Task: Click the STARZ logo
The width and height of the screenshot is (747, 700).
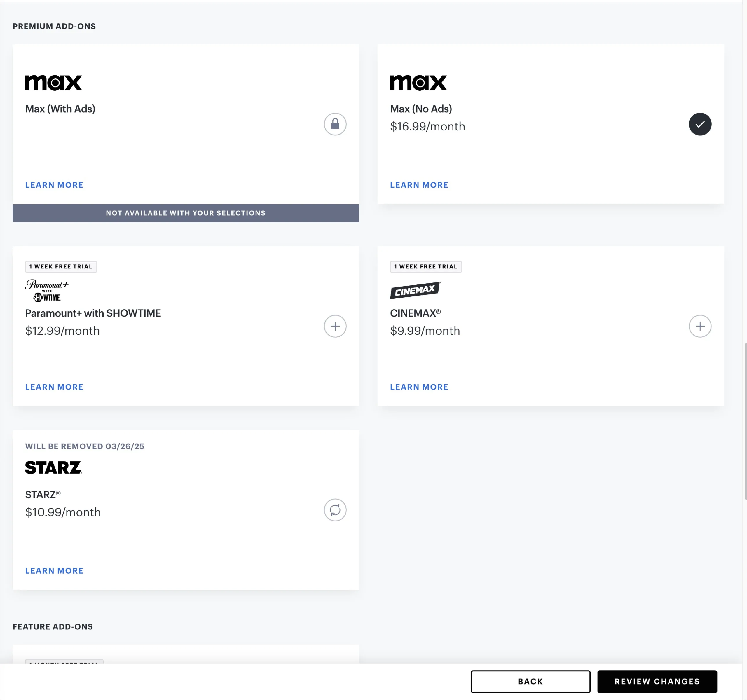Action: click(53, 468)
